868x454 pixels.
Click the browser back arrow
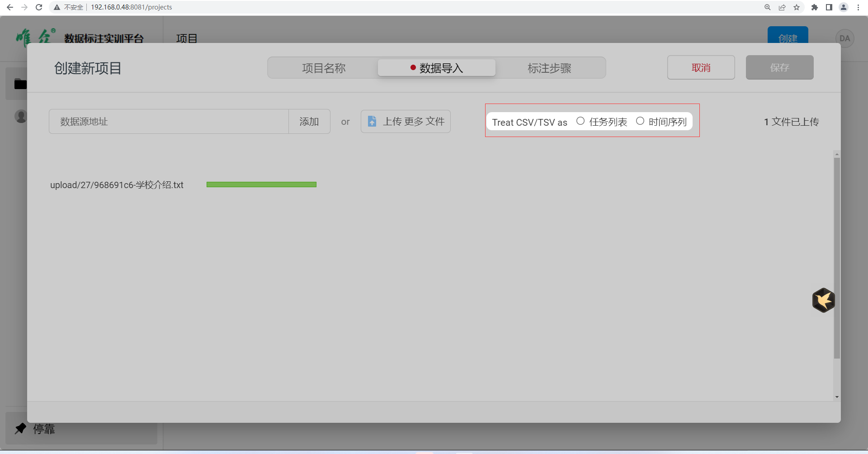coord(10,7)
